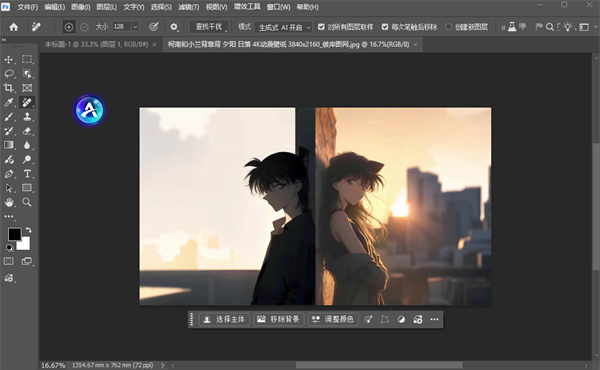
Task: Open the brush size dropdown arrow
Action: [x=135, y=27]
